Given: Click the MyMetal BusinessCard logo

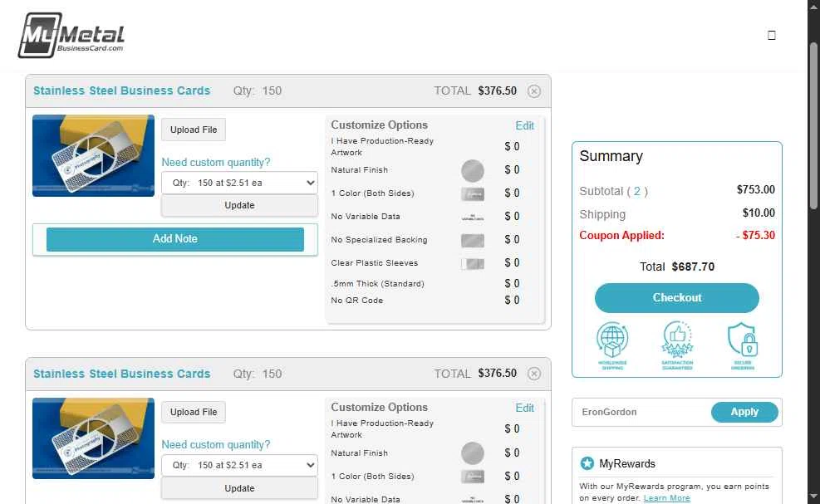Looking at the screenshot, I should coord(71,35).
